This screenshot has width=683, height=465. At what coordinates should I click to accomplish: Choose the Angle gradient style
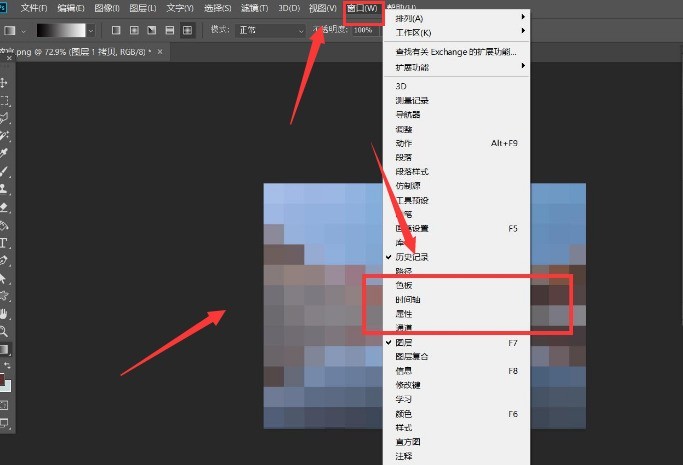coord(152,30)
